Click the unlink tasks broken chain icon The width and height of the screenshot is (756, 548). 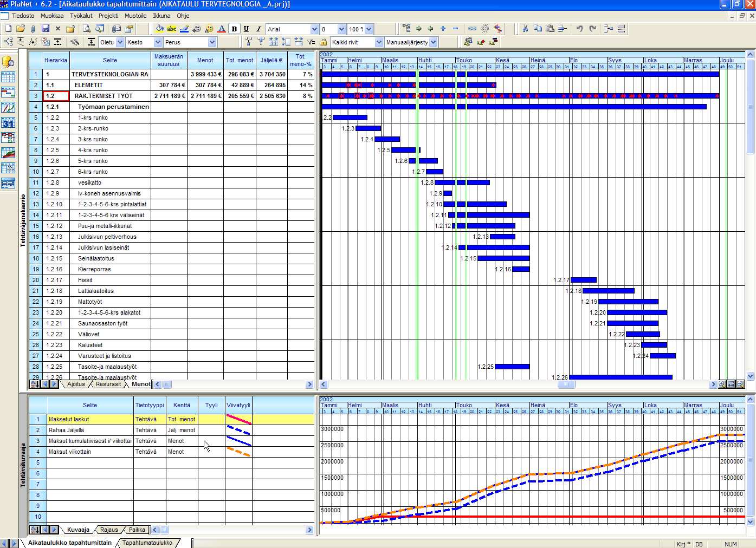click(485, 29)
